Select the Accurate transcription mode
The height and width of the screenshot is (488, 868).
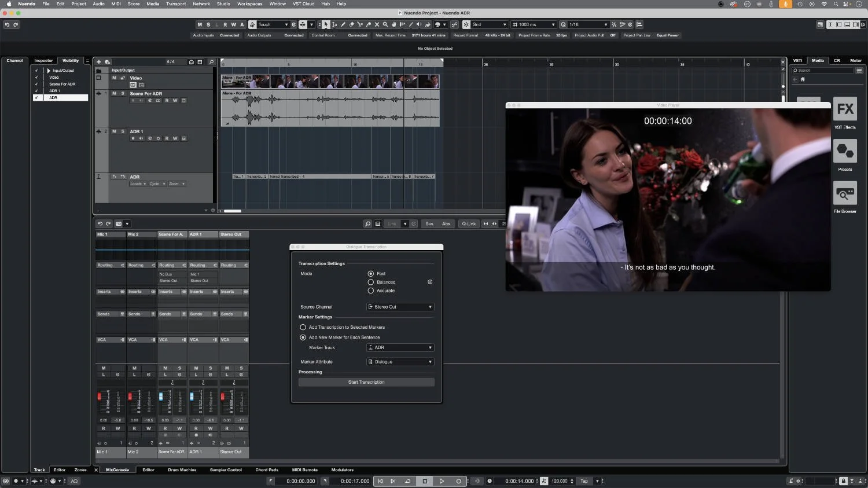click(x=371, y=291)
